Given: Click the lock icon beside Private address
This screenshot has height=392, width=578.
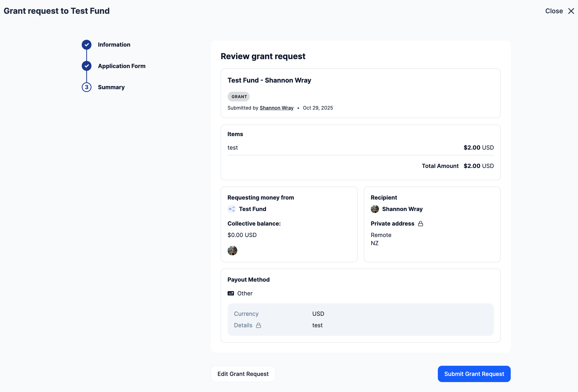Looking at the screenshot, I should pyautogui.click(x=421, y=224).
